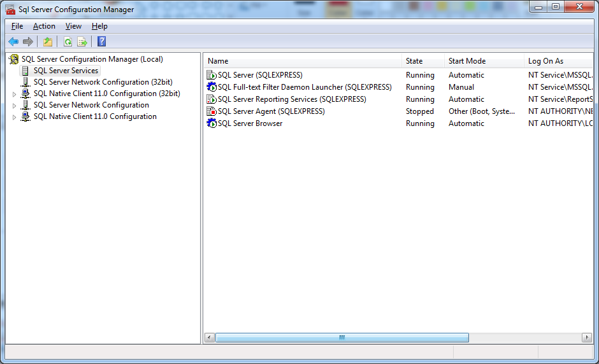
Task: Click the scroll left arrow of services list
Action: [209, 337]
